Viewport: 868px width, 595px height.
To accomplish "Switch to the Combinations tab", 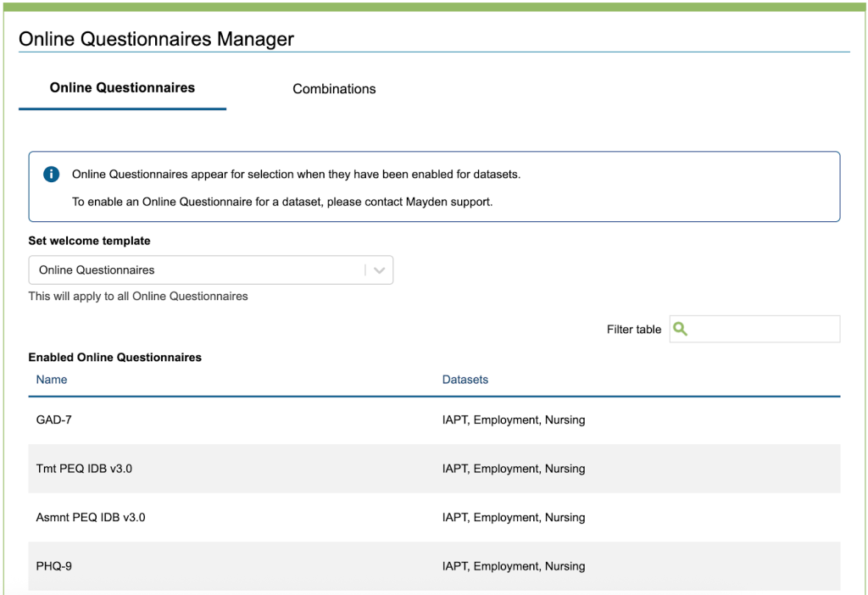I will (x=334, y=89).
